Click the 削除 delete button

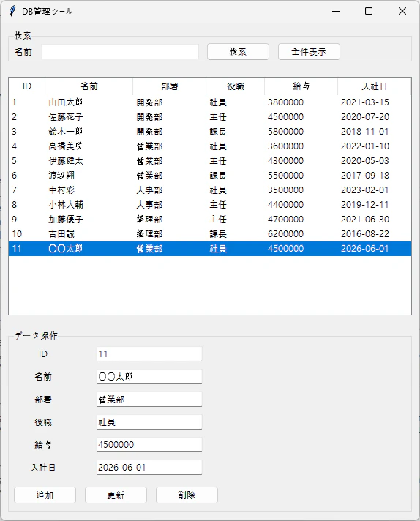tap(187, 495)
